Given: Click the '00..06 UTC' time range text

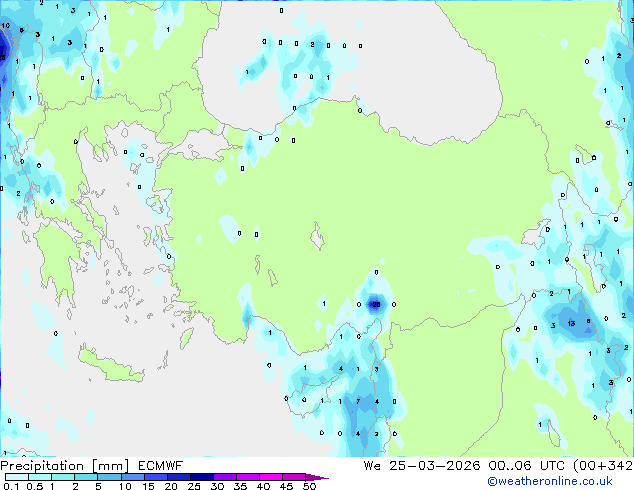Looking at the screenshot, I should [x=527, y=466].
